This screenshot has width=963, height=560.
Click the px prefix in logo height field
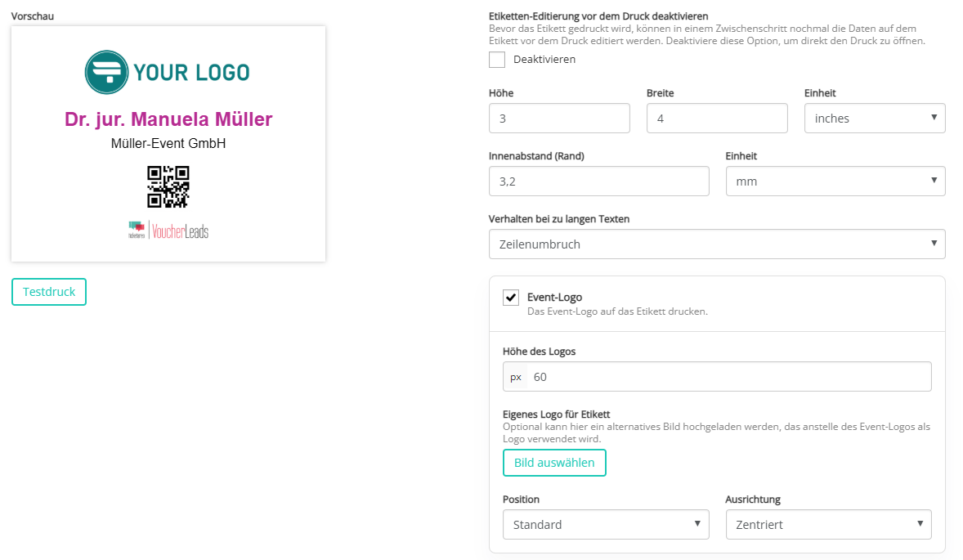516,377
